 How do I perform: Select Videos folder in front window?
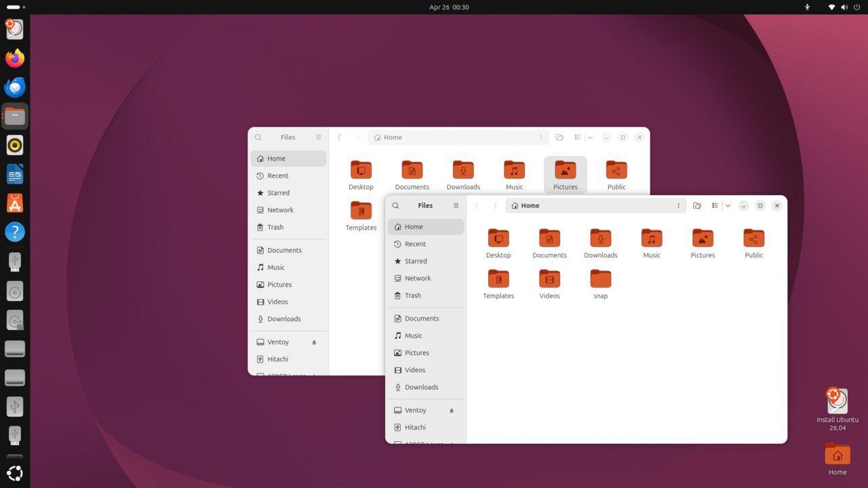(549, 284)
